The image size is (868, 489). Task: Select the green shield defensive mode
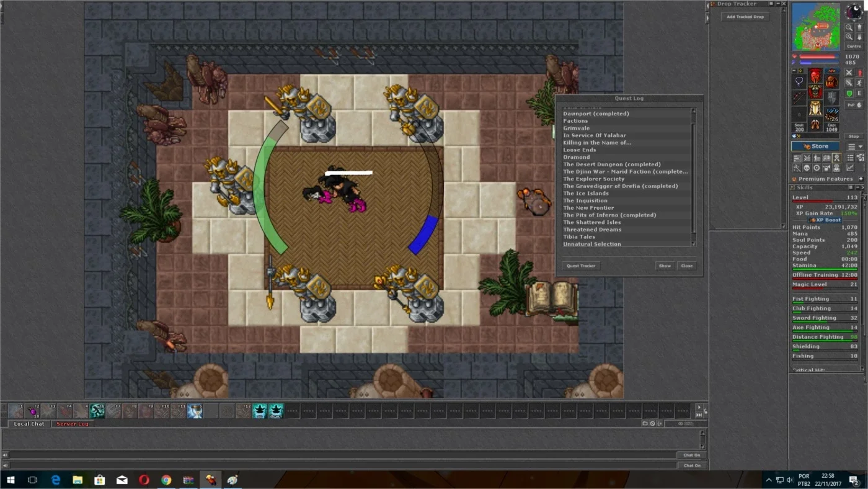(849, 94)
